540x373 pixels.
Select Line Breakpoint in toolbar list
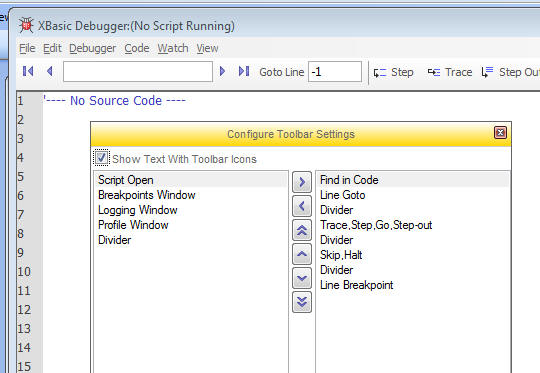413,285
